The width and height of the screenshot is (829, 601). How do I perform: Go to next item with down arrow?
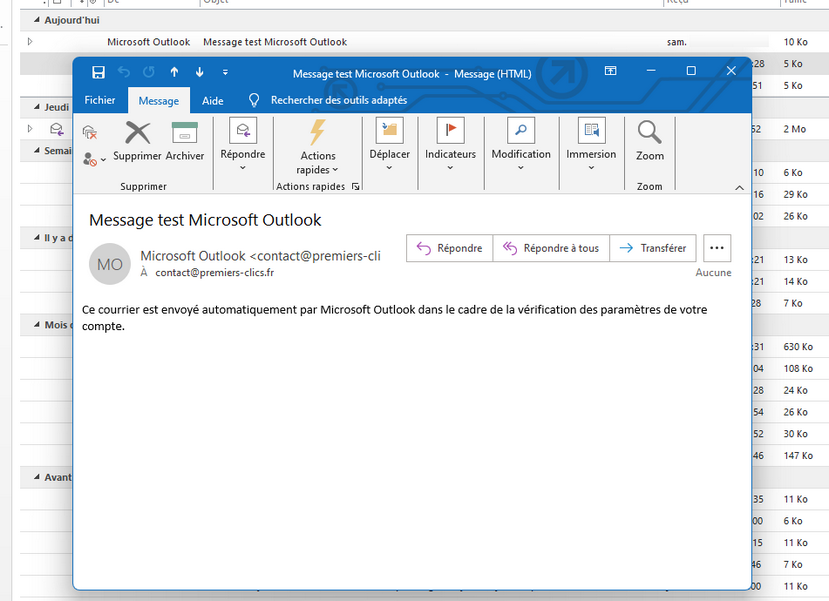click(200, 72)
